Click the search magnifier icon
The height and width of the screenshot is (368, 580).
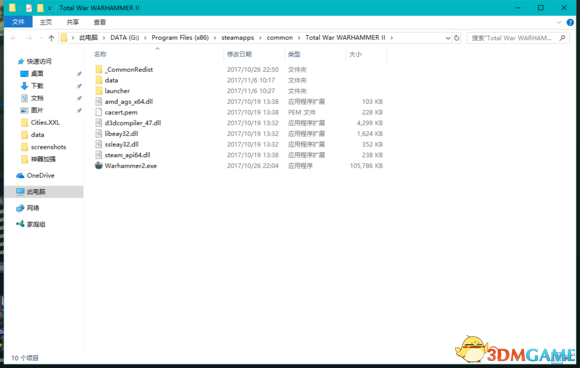pos(562,38)
